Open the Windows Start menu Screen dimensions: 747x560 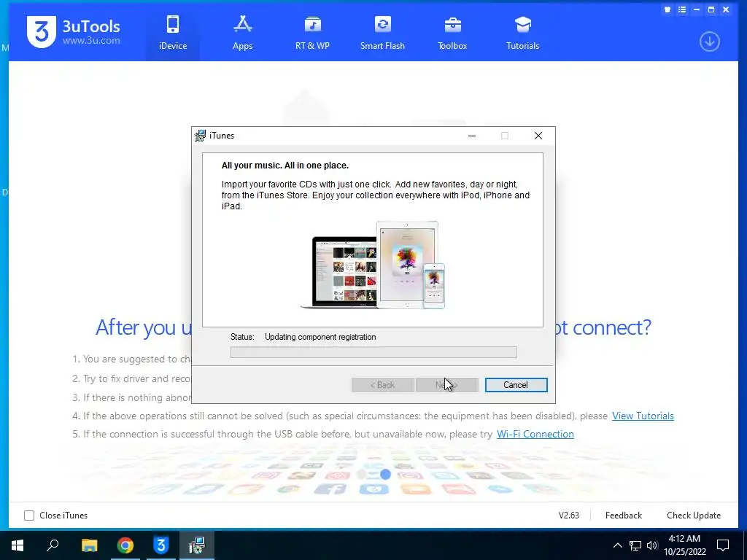click(x=18, y=545)
